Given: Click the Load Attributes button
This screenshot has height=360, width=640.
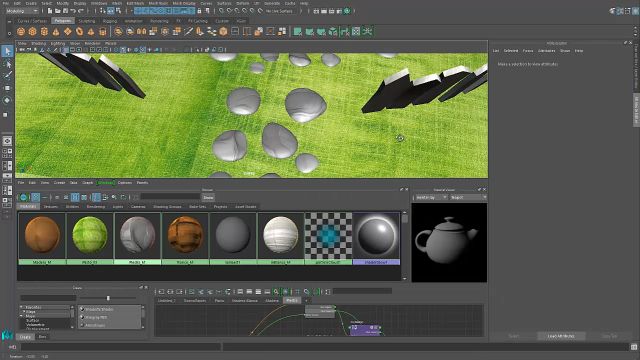Looking at the screenshot, I should 561,336.
